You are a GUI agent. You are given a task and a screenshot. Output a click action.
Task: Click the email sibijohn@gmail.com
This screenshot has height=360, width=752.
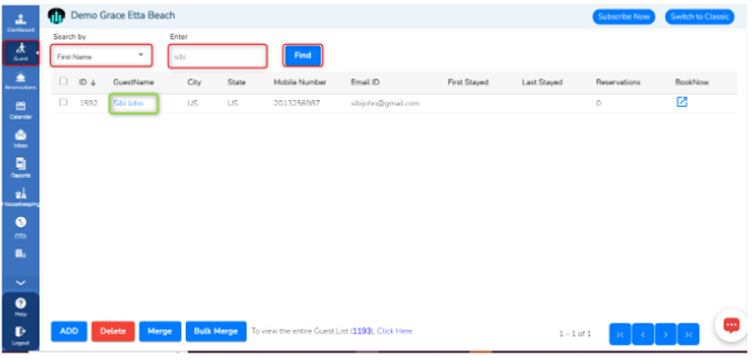(x=385, y=103)
